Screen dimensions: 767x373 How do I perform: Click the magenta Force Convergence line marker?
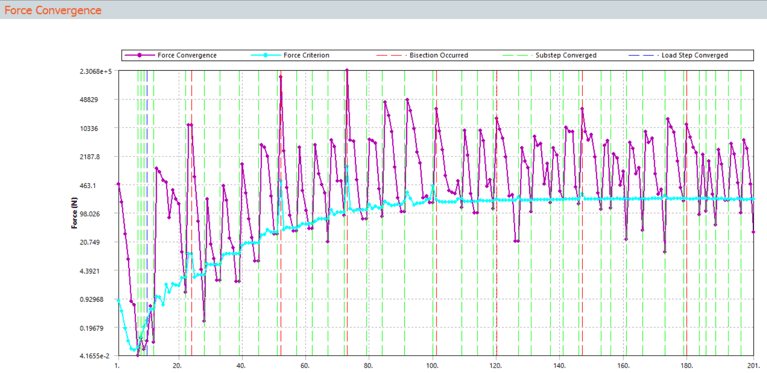coord(139,55)
